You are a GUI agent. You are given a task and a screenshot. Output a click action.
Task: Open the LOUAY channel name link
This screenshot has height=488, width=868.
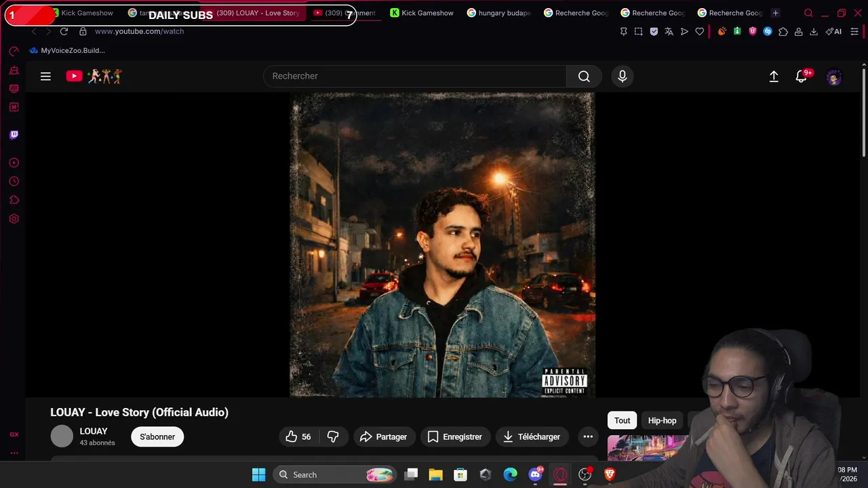tap(94, 431)
